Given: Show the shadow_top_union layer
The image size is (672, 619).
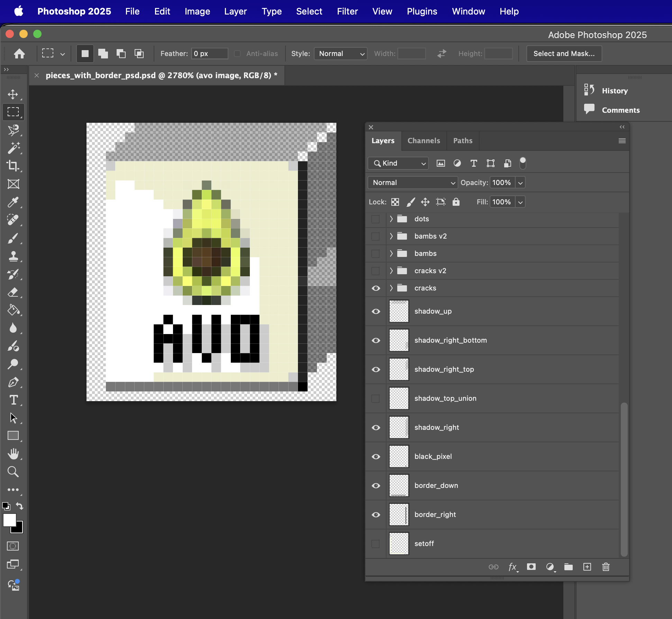Looking at the screenshot, I should (376, 398).
